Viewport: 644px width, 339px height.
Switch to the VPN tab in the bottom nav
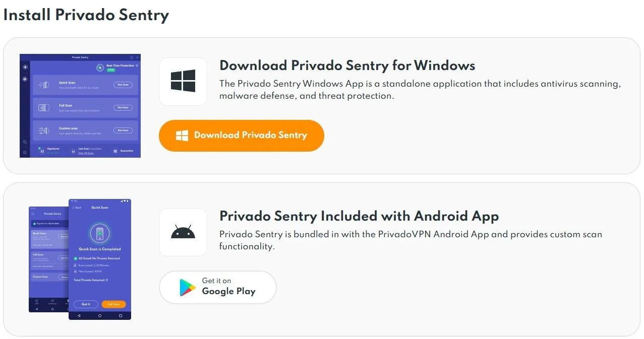tap(37, 301)
